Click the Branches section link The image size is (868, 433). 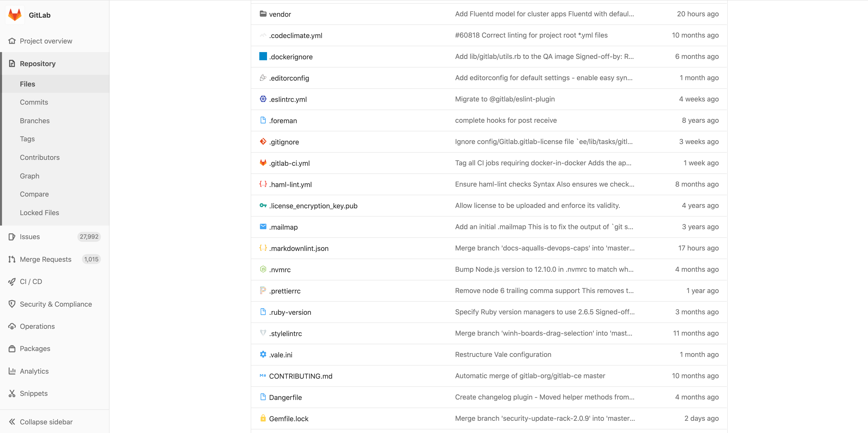[x=35, y=120]
